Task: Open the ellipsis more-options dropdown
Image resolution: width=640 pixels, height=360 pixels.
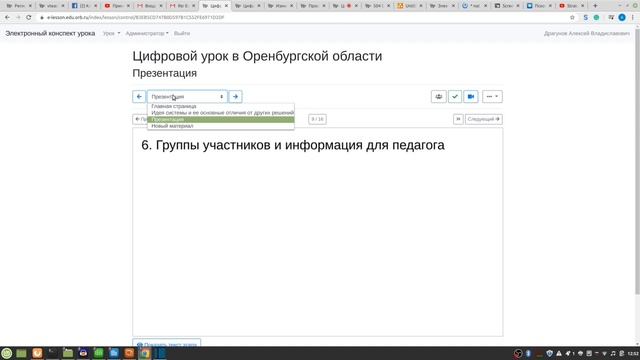Action: [492, 97]
